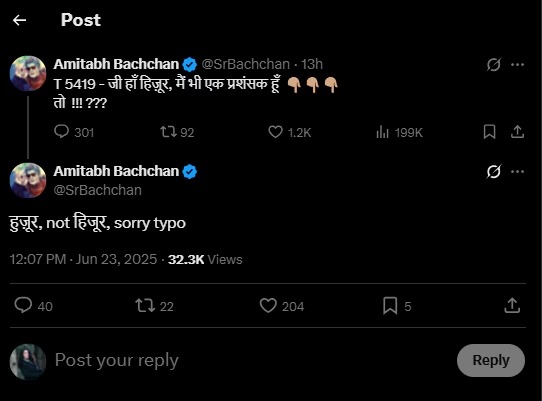
Task: Open the @SrBachchan handle on the parent post
Action: (x=245, y=65)
